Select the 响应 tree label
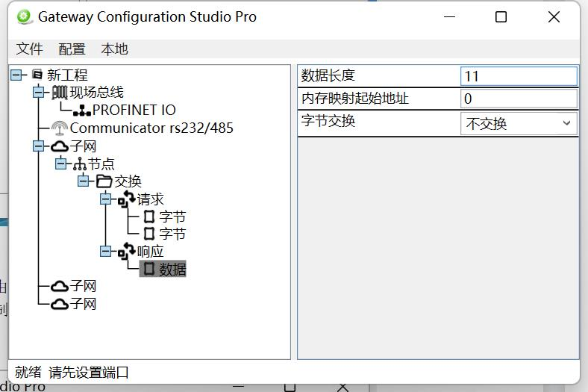Screen dimensions: 588x392 click(x=151, y=252)
